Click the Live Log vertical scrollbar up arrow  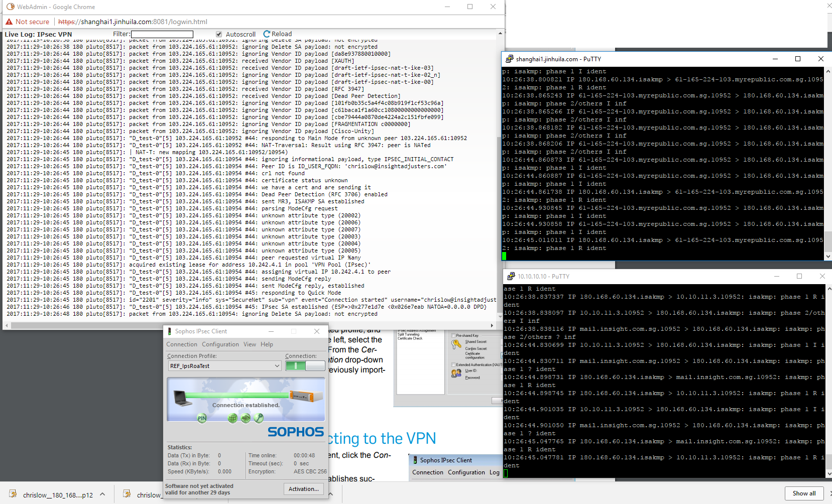(500, 34)
